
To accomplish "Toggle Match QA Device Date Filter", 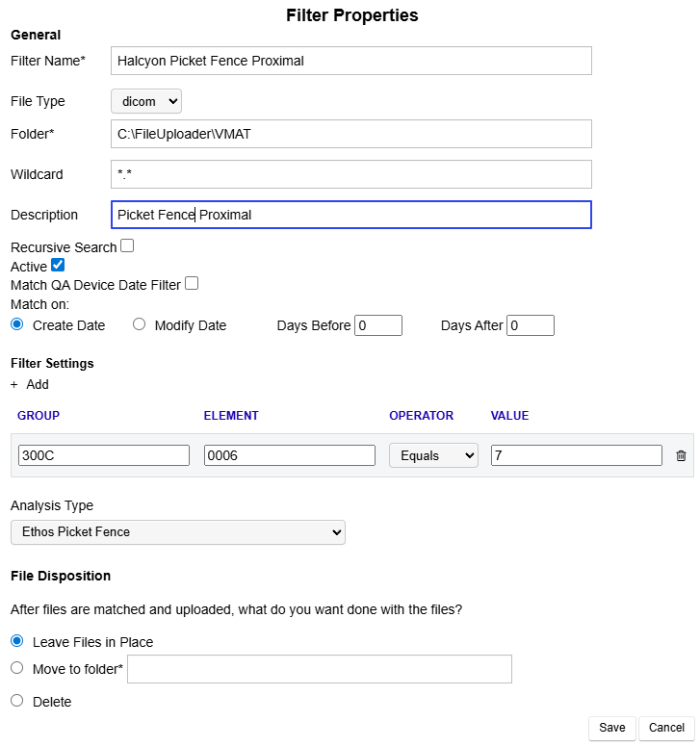I will 192,284.
